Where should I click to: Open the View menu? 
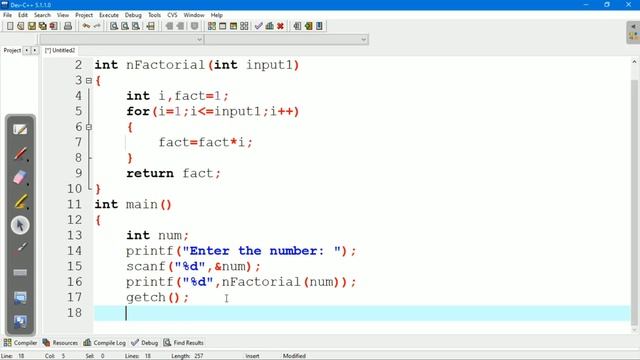click(63, 15)
